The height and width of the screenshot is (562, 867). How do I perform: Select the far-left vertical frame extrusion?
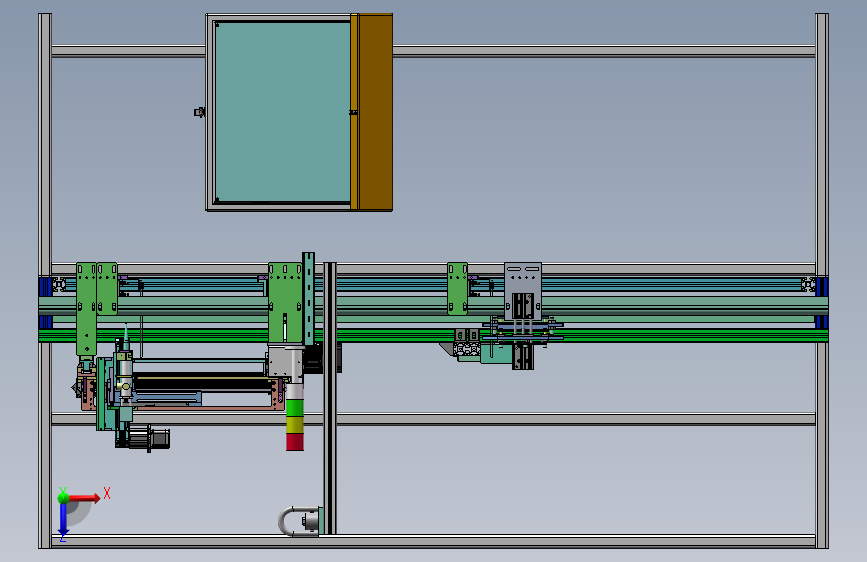(45, 281)
